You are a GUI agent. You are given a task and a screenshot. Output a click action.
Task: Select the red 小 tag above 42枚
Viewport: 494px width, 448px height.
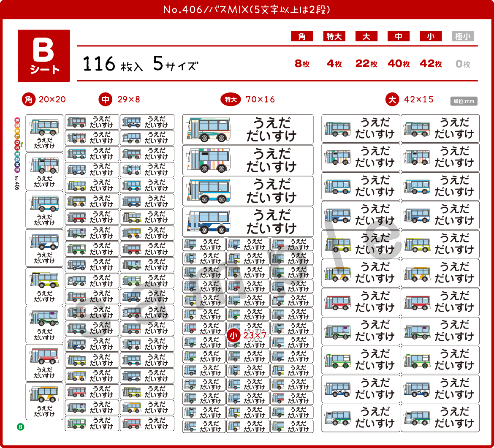coord(430,36)
